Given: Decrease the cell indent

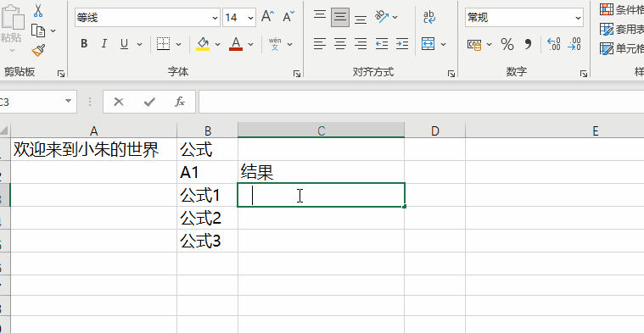Looking at the screenshot, I should click(382, 44).
